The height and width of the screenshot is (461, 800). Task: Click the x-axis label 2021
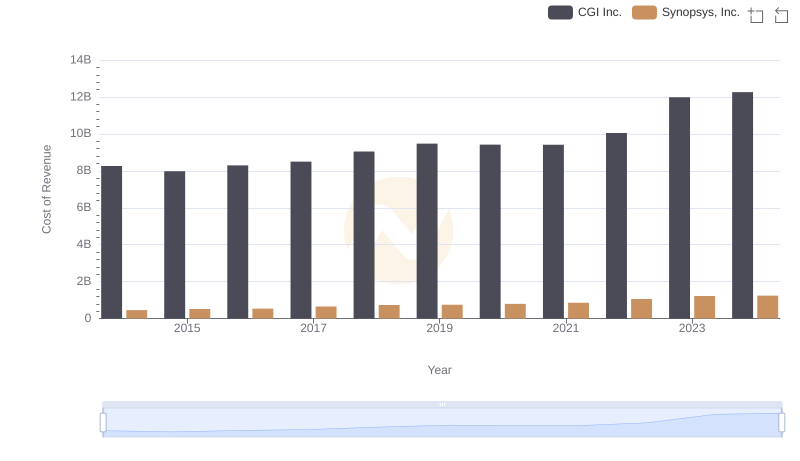pyautogui.click(x=565, y=328)
